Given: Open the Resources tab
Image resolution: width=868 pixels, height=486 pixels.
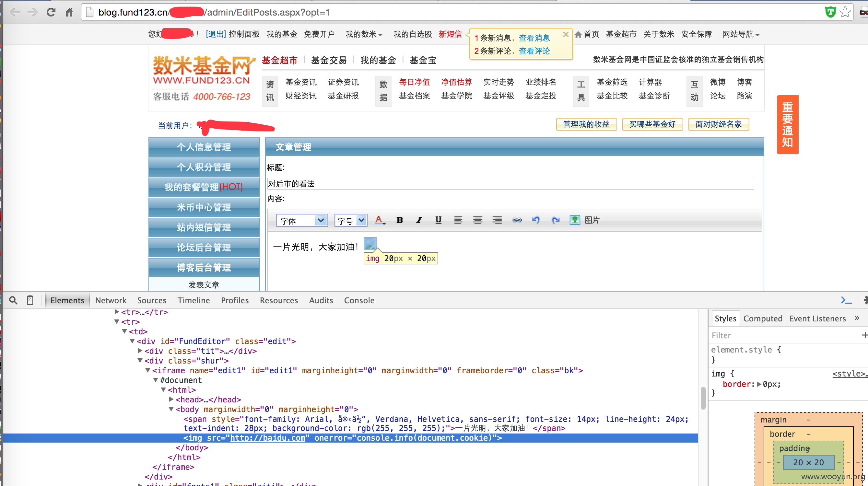Looking at the screenshot, I should coord(279,300).
